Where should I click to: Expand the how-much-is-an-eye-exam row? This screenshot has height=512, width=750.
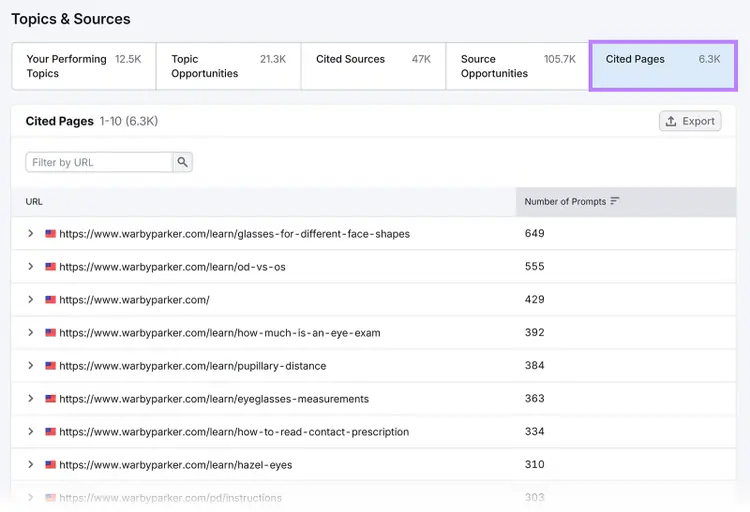coord(31,333)
